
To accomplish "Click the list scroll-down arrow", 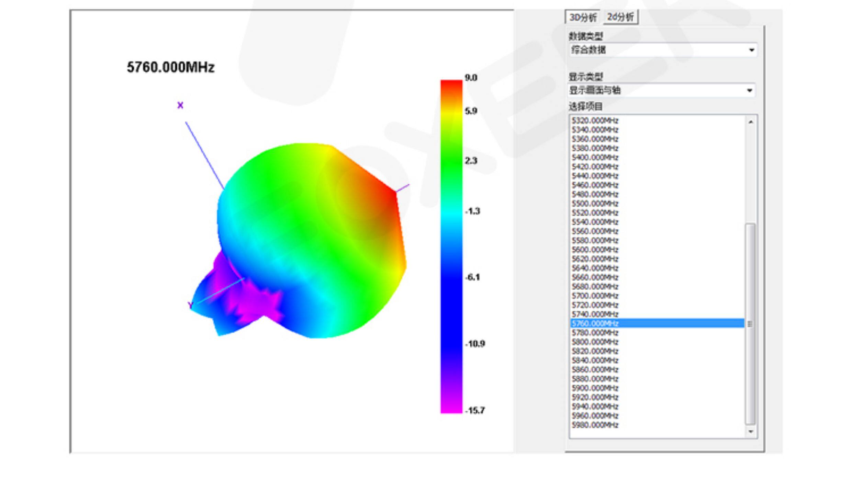I will point(751,432).
